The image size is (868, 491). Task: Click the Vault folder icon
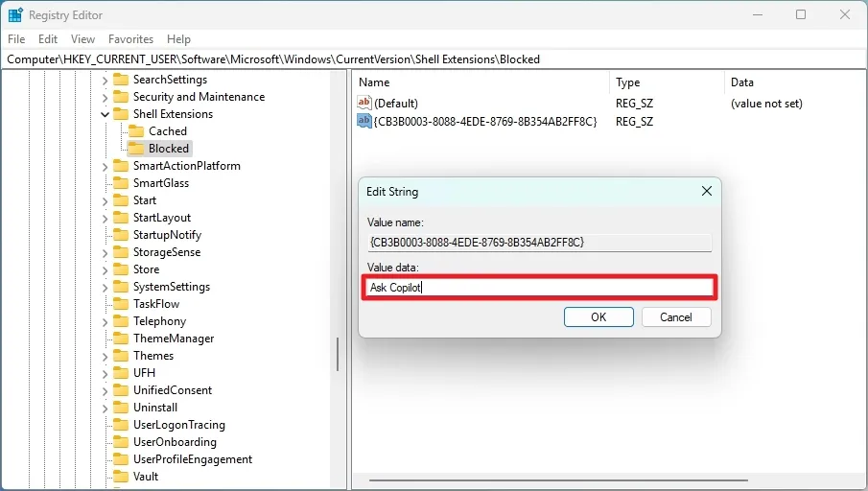[121, 477]
